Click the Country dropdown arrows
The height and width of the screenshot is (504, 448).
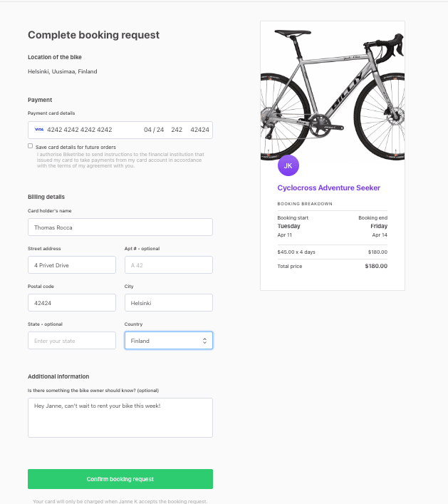click(204, 341)
